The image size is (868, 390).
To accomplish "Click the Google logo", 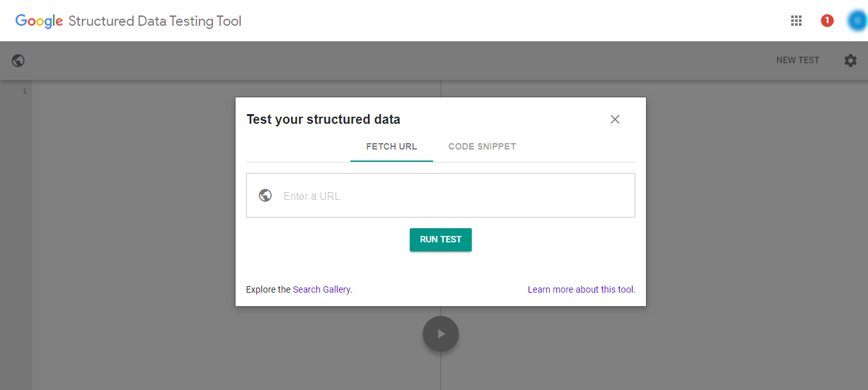I will [39, 20].
